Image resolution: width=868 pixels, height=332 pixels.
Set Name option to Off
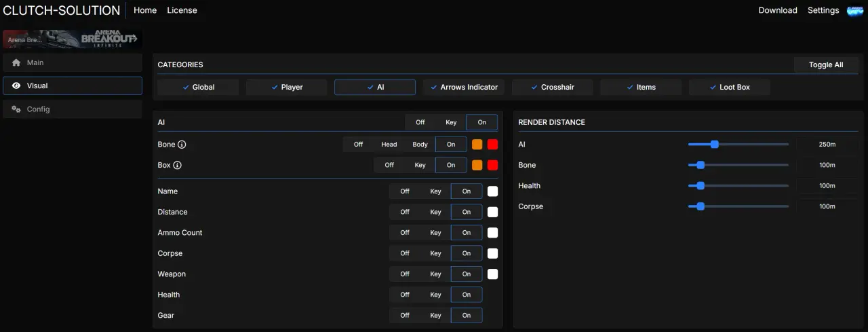(x=405, y=191)
